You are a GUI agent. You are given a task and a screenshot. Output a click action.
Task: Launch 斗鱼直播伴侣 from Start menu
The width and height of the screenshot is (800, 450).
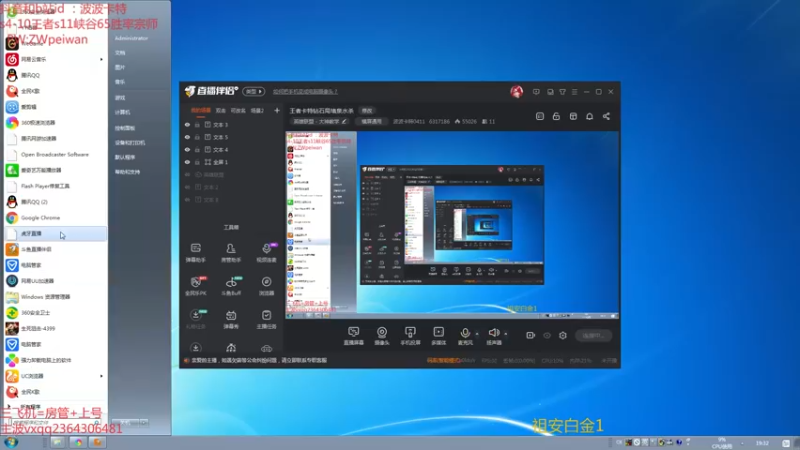point(55,249)
